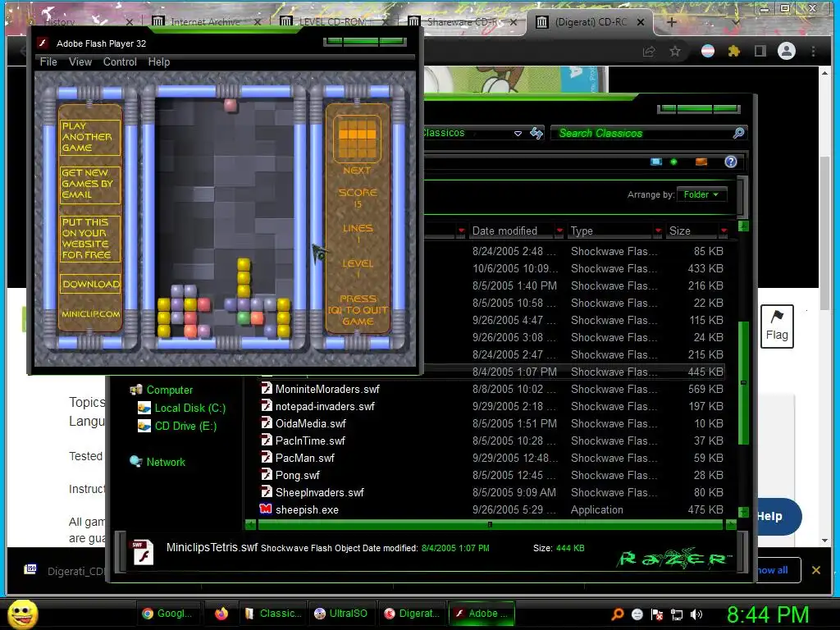Open a new browser tab
The height and width of the screenshot is (630, 840).
click(672, 22)
